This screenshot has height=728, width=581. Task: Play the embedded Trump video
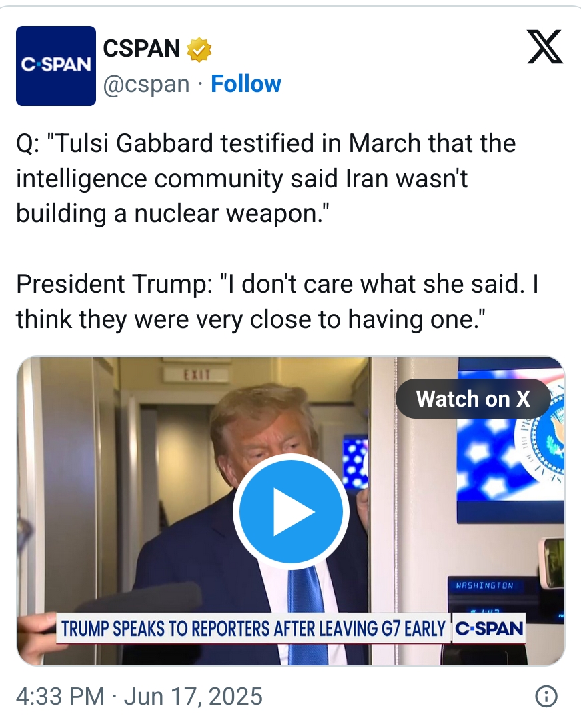291,511
